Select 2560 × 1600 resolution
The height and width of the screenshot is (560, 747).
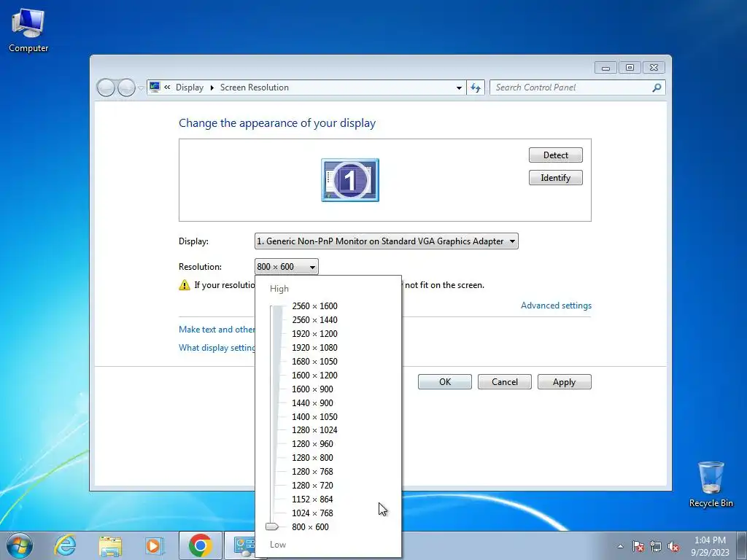[314, 306]
